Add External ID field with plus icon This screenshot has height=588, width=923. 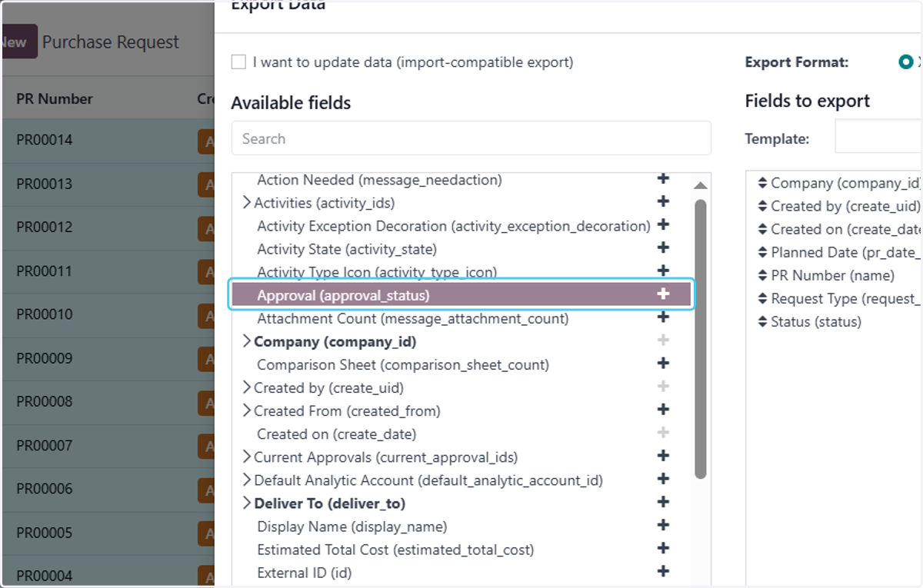coord(663,571)
